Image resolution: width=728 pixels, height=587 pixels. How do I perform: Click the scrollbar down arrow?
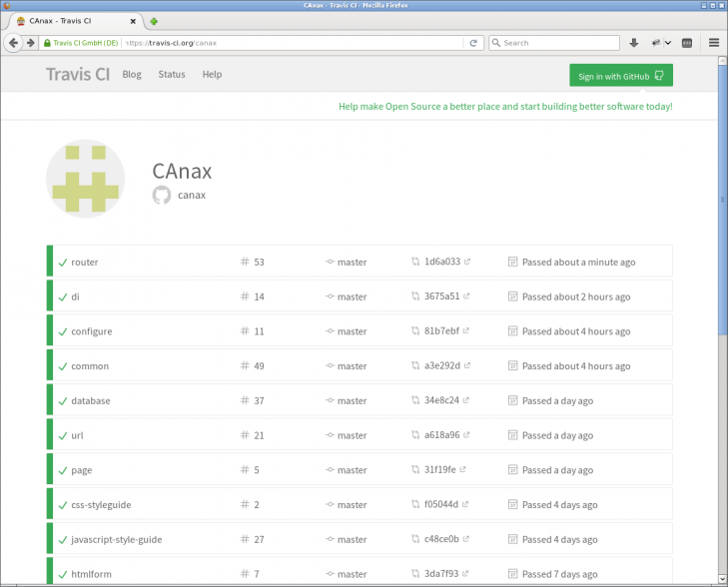[722, 579]
